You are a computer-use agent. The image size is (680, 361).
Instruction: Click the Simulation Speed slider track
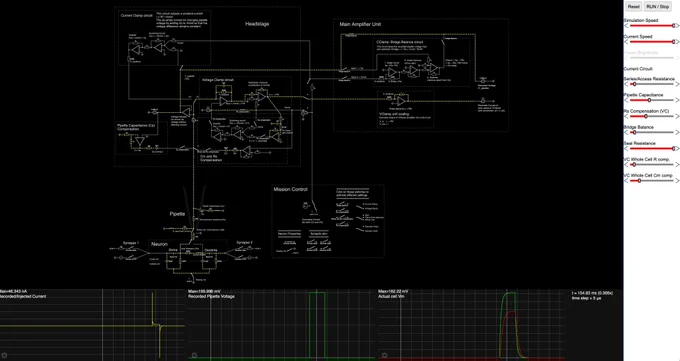click(651, 26)
